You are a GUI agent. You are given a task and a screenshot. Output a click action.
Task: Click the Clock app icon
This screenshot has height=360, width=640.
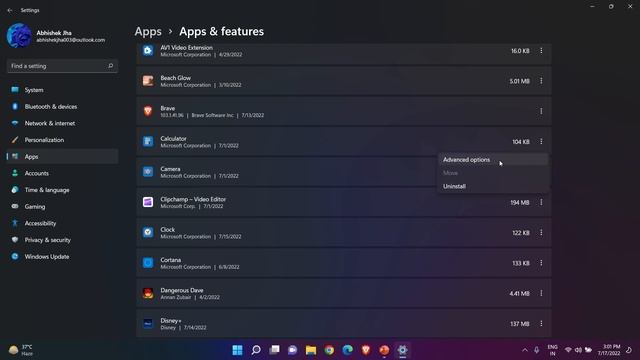point(148,232)
